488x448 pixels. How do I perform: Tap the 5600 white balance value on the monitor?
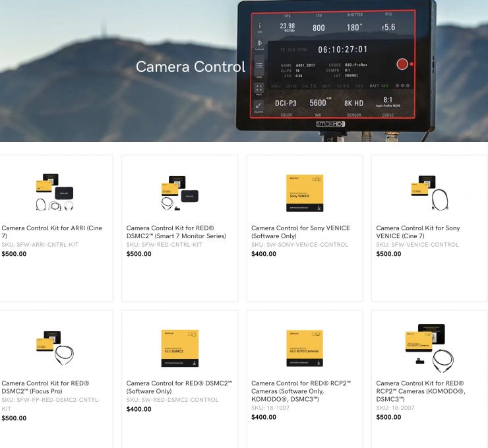318,102
